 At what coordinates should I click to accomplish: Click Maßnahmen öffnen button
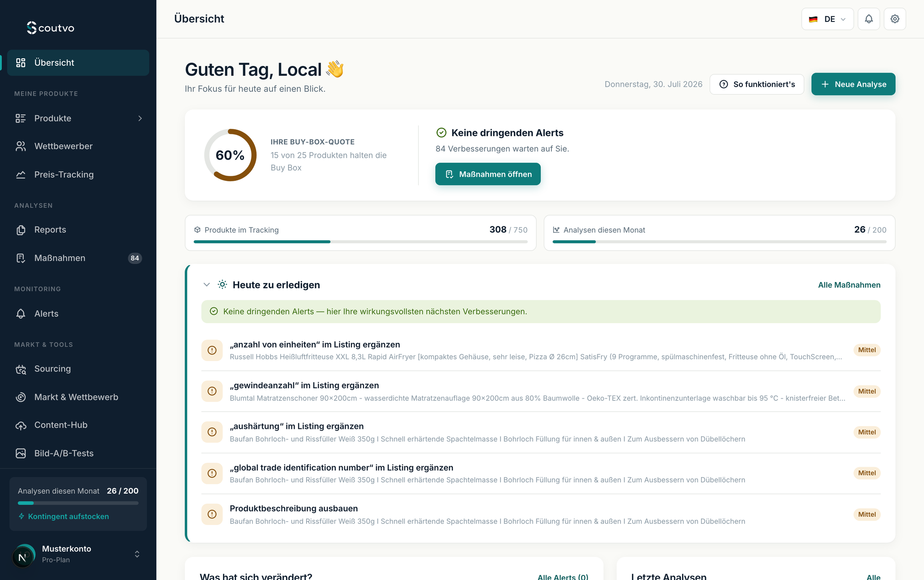click(488, 174)
